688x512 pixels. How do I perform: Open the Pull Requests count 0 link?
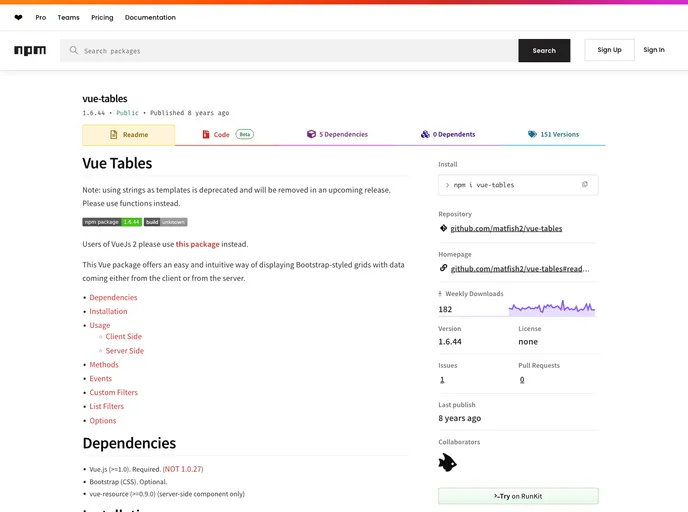(x=522, y=380)
